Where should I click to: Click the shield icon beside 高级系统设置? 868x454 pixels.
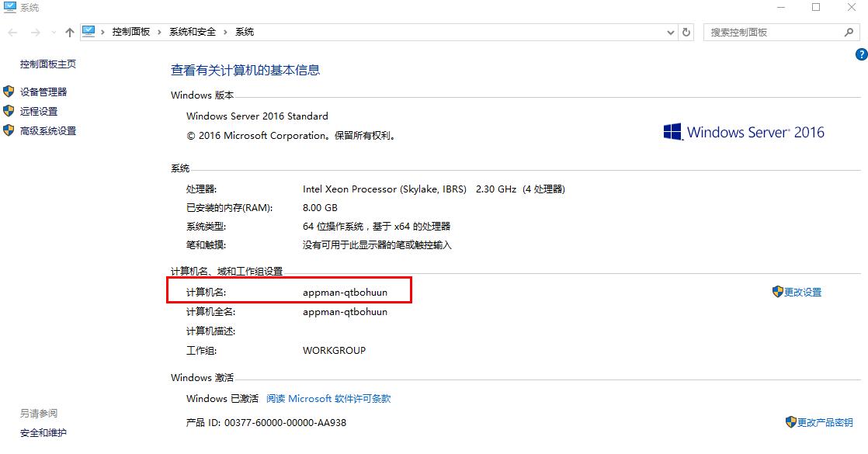click(9, 130)
